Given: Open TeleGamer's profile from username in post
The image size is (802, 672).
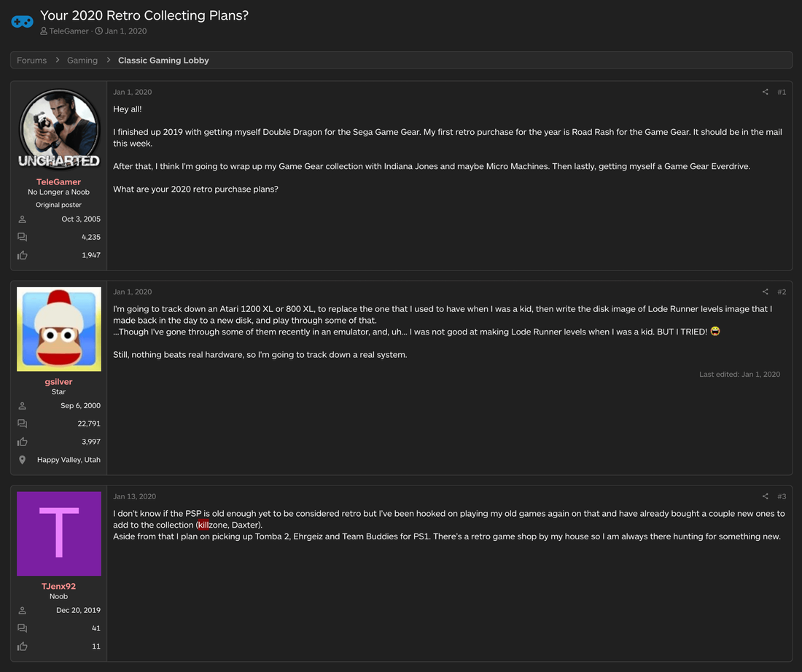Looking at the screenshot, I should point(58,182).
